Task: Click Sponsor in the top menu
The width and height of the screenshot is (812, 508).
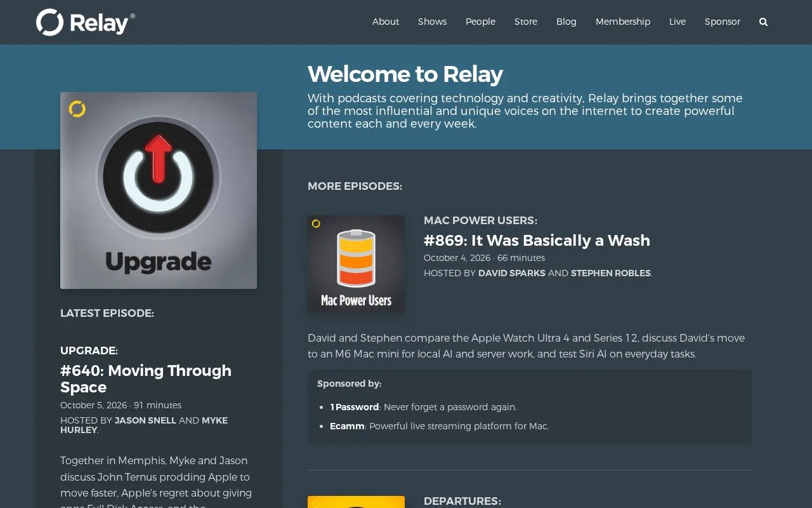Action: click(723, 22)
